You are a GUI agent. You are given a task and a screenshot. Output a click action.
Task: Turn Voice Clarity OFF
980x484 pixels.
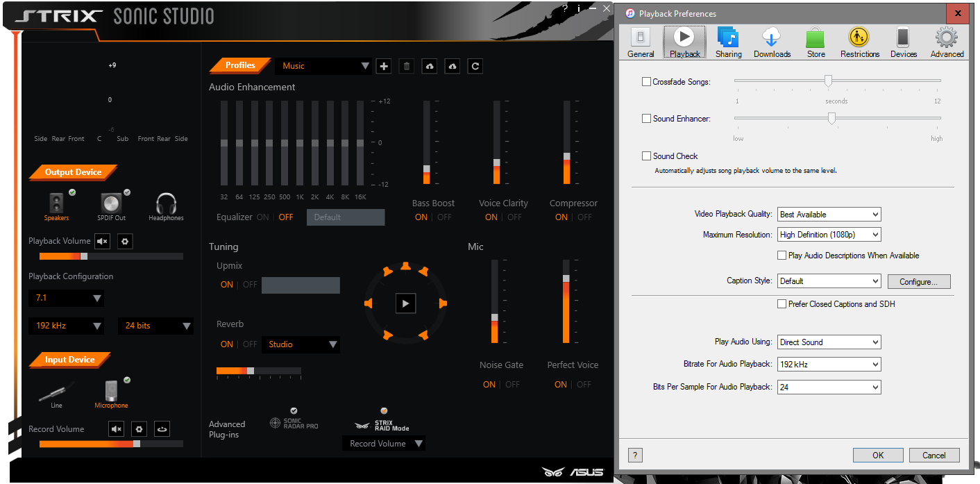click(514, 217)
